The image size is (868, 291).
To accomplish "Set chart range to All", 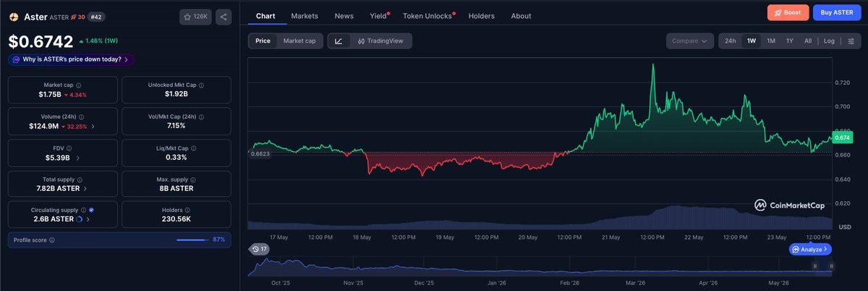I will click(x=808, y=41).
